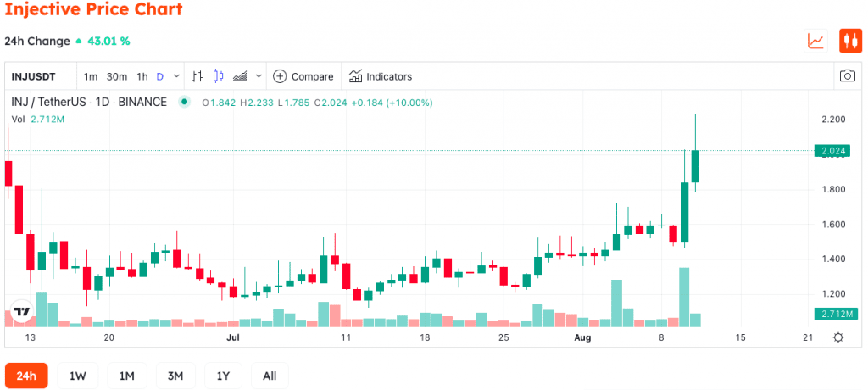Select the 1M range button
This screenshot has width=868, height=390.
point(127,376)
